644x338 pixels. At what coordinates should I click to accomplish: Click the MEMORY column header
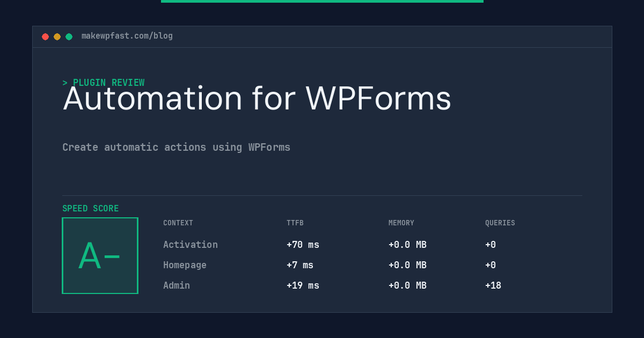pyautogui.click(x=401, y=223)
